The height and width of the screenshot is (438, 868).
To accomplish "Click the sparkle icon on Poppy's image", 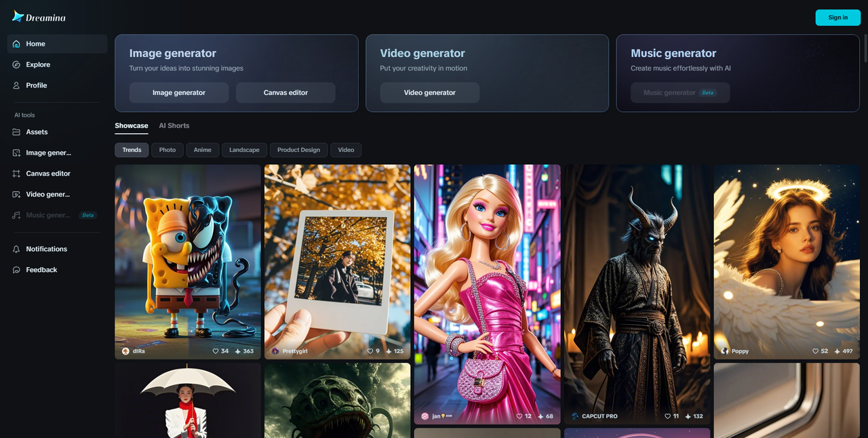I will coord(837,351).
